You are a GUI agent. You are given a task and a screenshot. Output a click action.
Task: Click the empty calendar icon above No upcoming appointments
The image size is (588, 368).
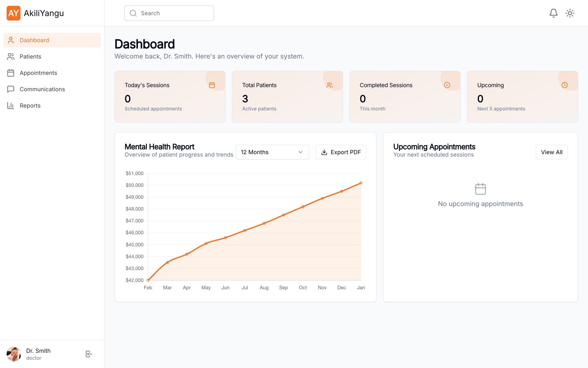coord(481,189)
